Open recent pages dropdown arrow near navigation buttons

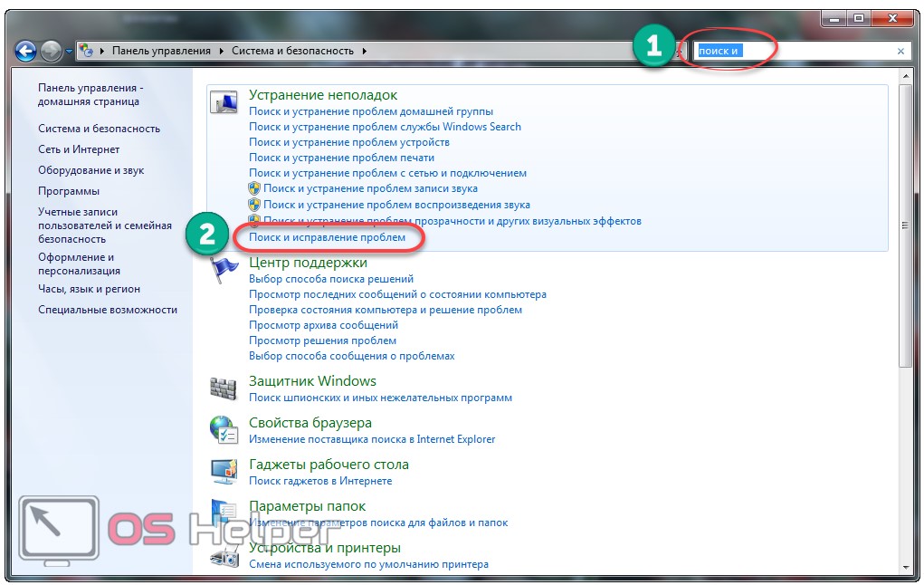pos(69,52)
